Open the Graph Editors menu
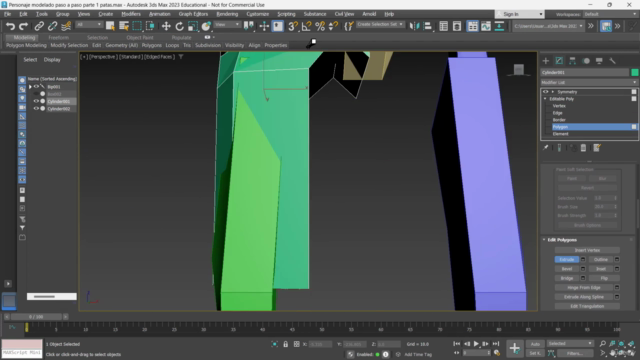The height and width of the screenshot is (360, 640). pos(193,14)
